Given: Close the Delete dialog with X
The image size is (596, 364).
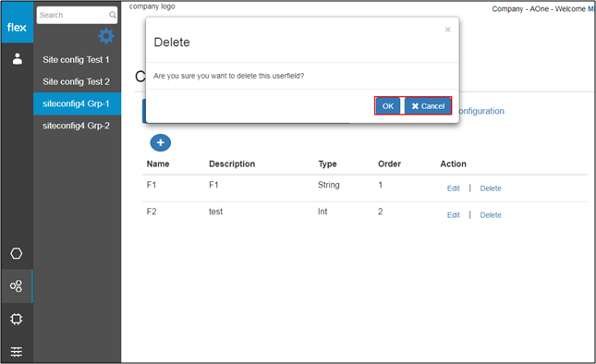Looking at the screenshot, I should coord(448,30).
